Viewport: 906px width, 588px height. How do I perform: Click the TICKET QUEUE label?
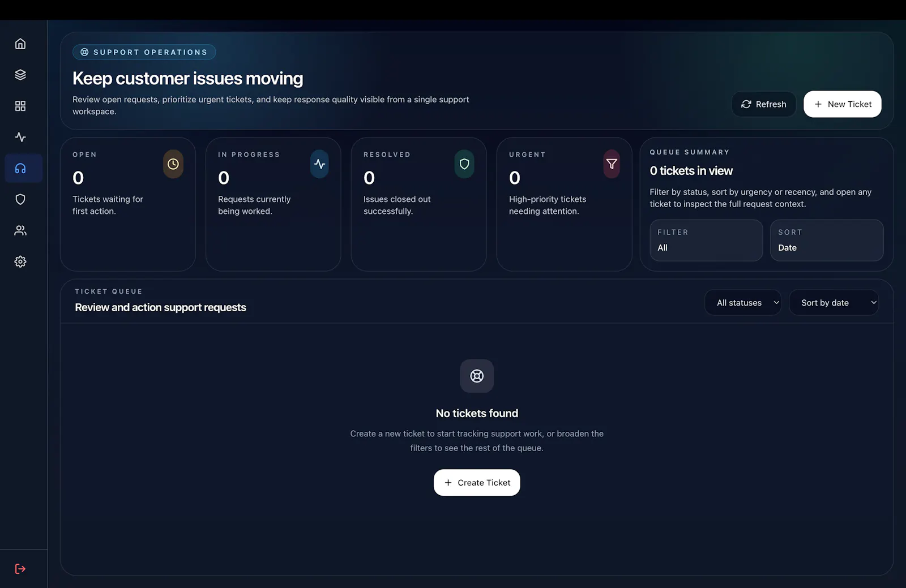(x=109, y=291)
